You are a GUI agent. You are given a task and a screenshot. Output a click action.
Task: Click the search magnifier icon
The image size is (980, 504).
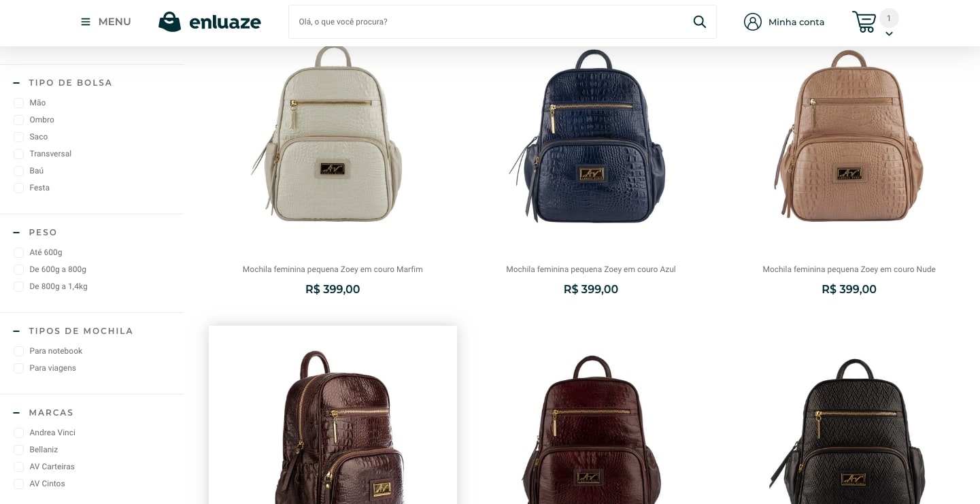699,22
